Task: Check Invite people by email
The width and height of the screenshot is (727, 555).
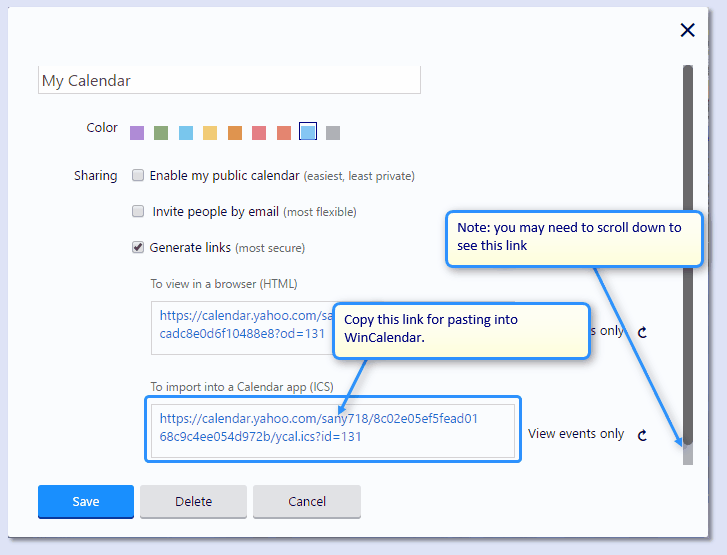Action: 138,212
